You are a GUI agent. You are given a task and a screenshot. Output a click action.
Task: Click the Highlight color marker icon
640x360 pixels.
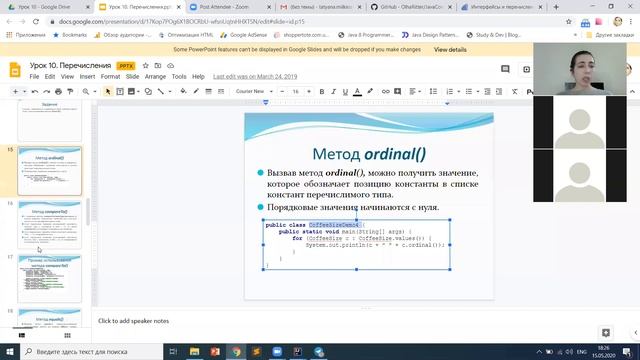pos(370,91)
